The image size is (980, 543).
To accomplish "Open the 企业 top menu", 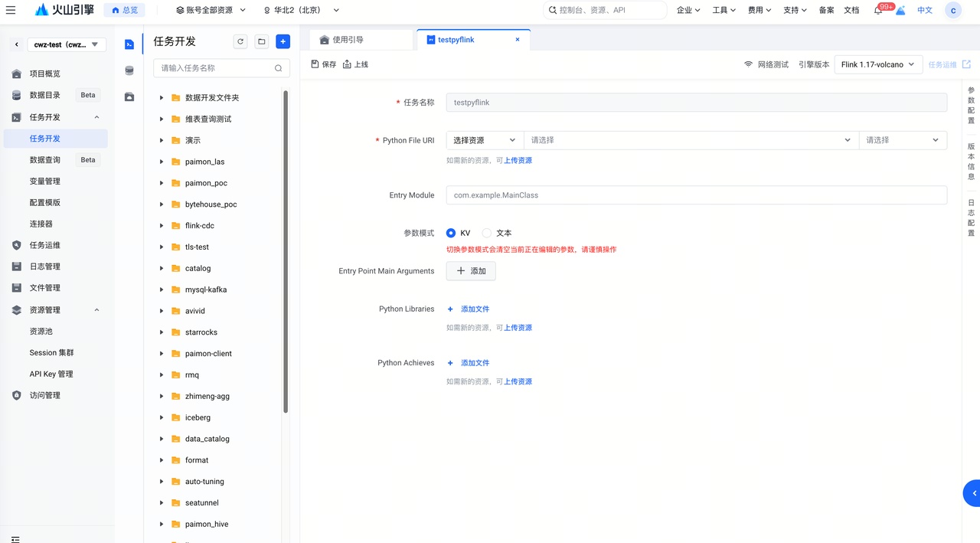I will point(688,10).
